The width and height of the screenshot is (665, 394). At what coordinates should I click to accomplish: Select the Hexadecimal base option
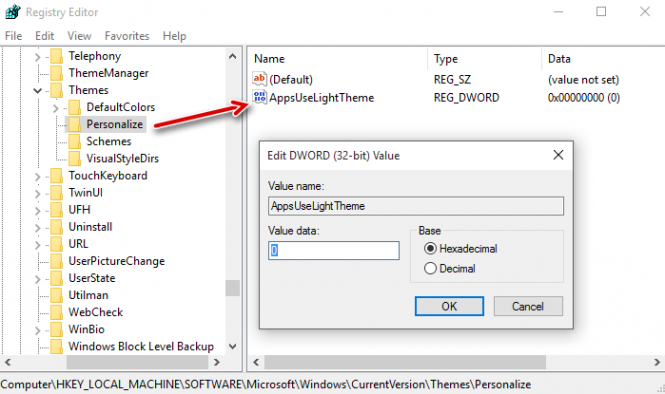[x=430, y=249]
